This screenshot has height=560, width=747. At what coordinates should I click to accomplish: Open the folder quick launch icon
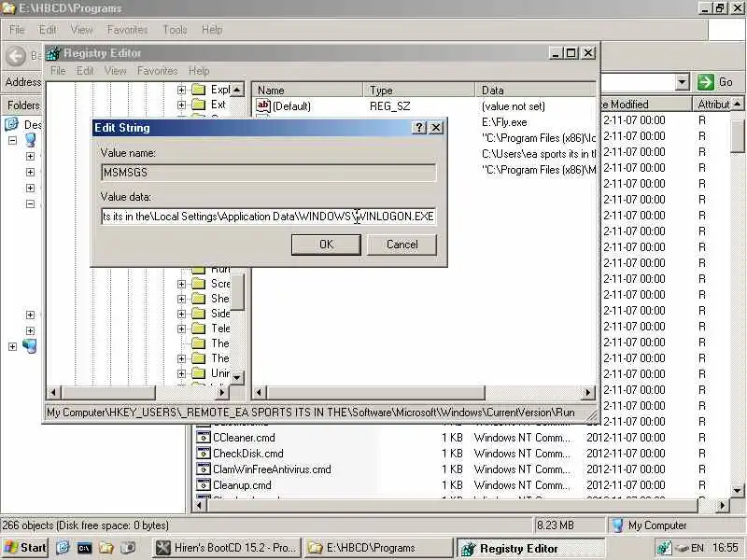point(106,548)
